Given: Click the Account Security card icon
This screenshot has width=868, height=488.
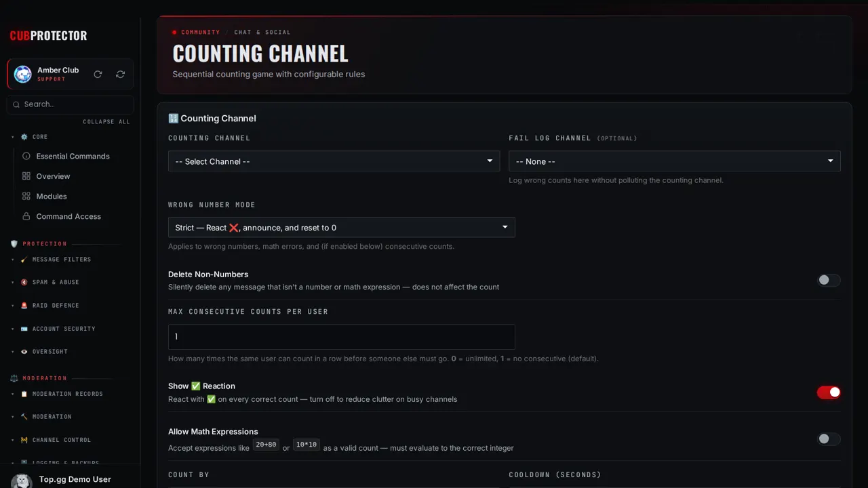Looking at the screenshot, I should [24, 329].
